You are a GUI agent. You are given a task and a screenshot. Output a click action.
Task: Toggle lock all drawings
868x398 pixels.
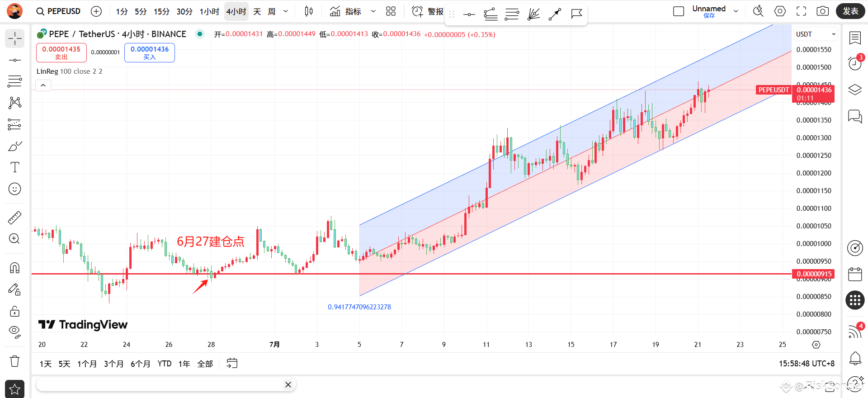click(x=15, y=311)
